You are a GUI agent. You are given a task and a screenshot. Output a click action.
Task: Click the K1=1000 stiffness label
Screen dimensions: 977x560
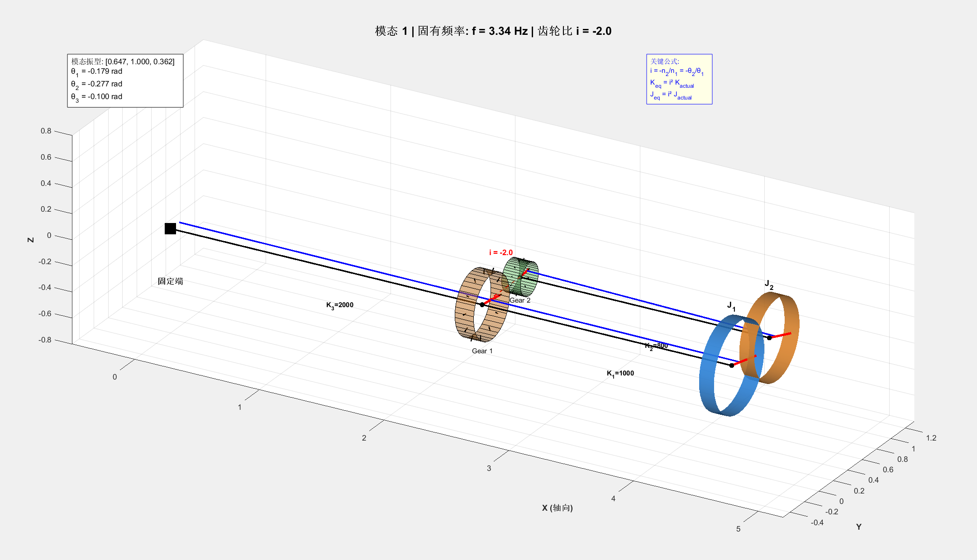620,374
